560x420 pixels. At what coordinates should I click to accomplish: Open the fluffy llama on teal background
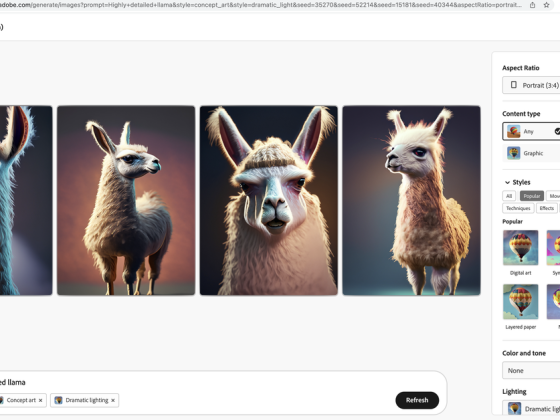pos(411,200)
